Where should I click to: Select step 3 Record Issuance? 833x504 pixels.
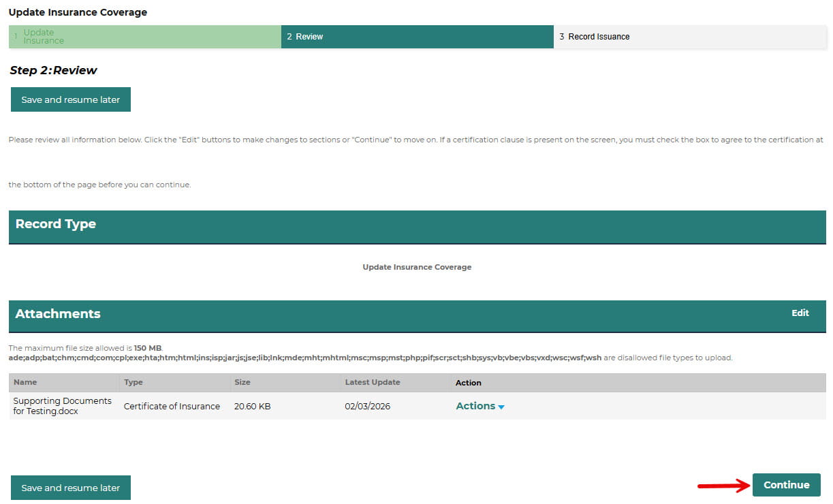click(x=689, y=37)
